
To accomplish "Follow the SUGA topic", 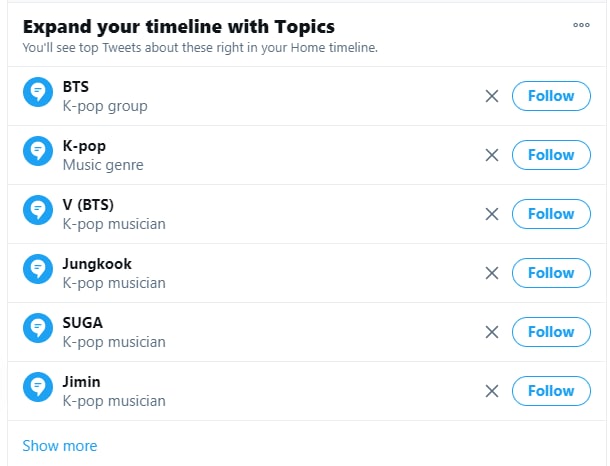I will point(551,332).
